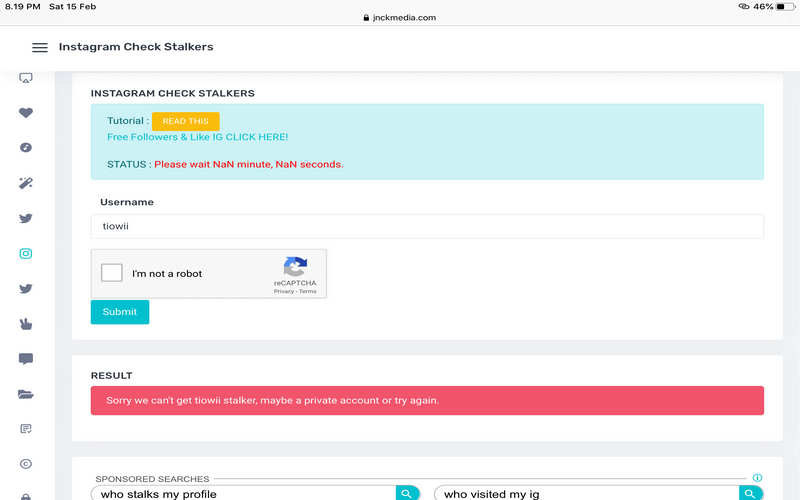Click the 'Please wait NaN minute' status text
Screen dimensions: 800x500
tap(249, 164)
